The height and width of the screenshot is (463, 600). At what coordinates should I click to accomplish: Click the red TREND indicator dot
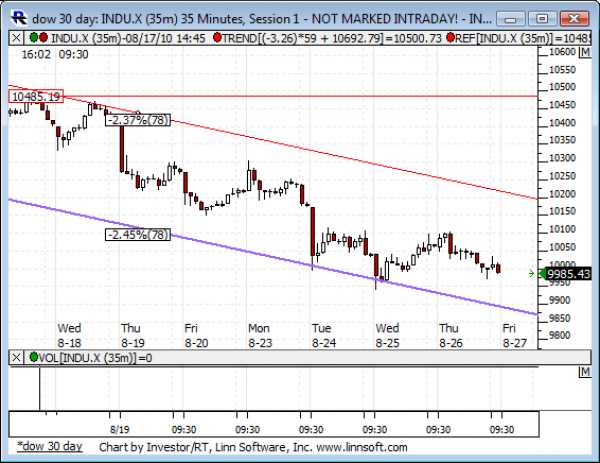click(x=217, y=37)
